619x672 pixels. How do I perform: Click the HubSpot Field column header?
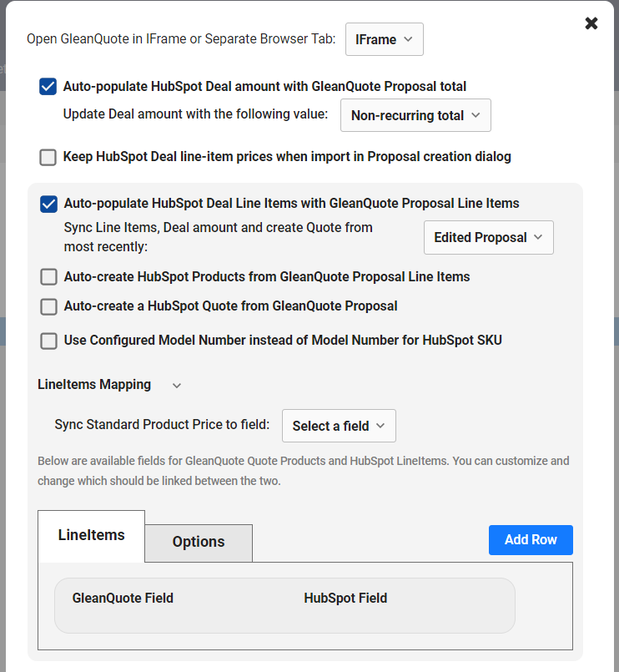[345, 599]
